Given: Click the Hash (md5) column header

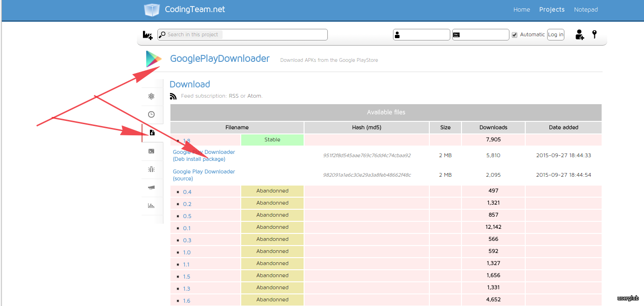Looking at the screenshot, I should (366, 127).
